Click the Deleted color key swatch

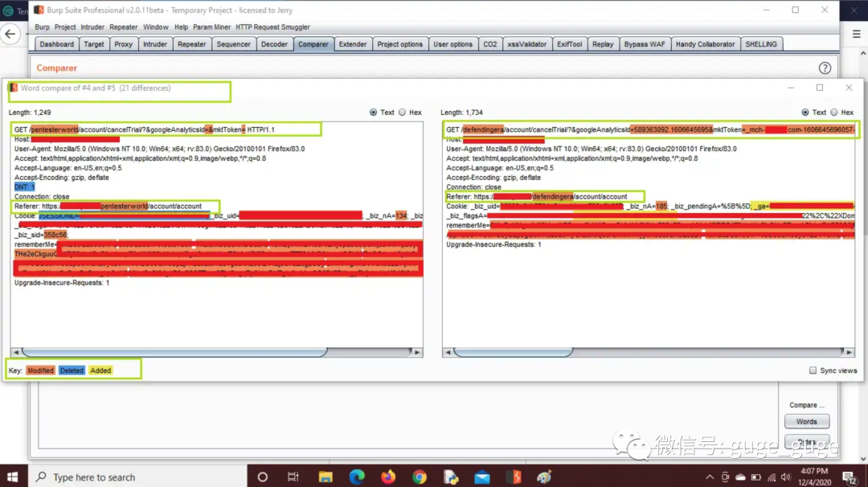72,370
